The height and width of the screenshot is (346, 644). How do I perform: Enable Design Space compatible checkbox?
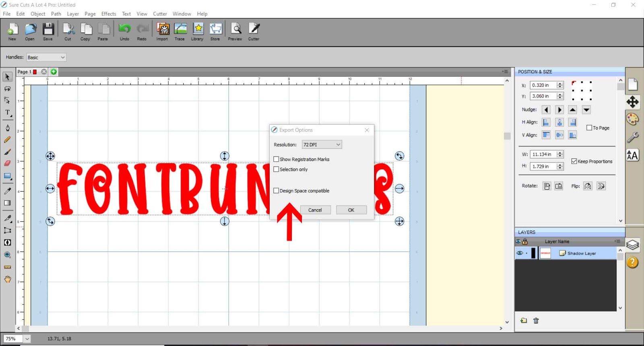point(276,191)
